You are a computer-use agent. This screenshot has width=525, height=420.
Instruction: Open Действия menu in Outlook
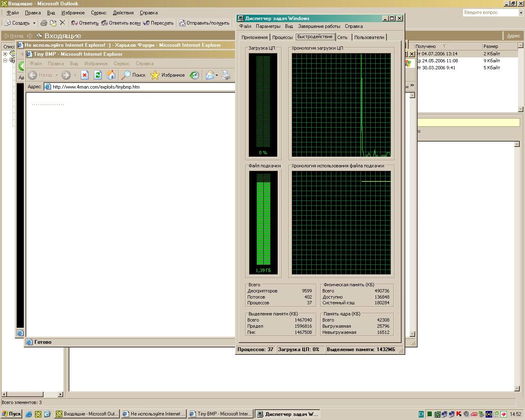pyautogui.click(x=123, y=13)
